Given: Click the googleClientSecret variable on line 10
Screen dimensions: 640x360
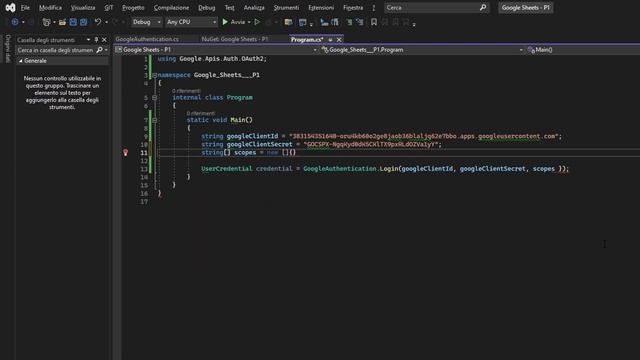Looking at the screenshot, I should click(x=260, y=144).
